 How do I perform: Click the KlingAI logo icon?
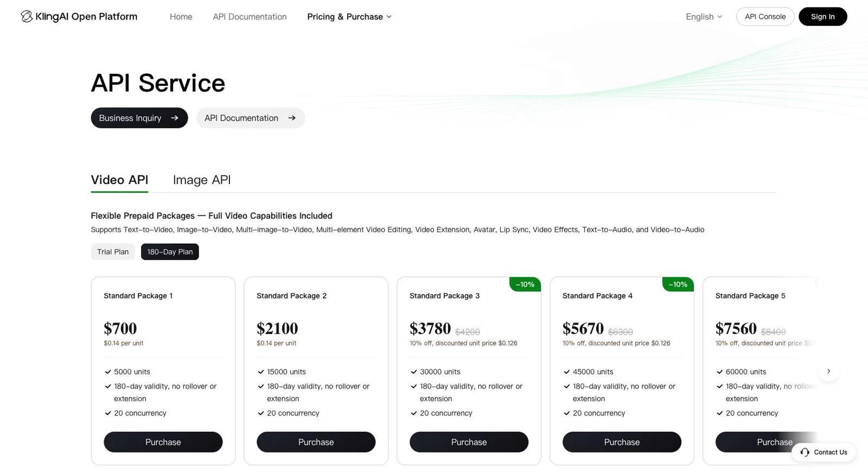coord(26,16)
